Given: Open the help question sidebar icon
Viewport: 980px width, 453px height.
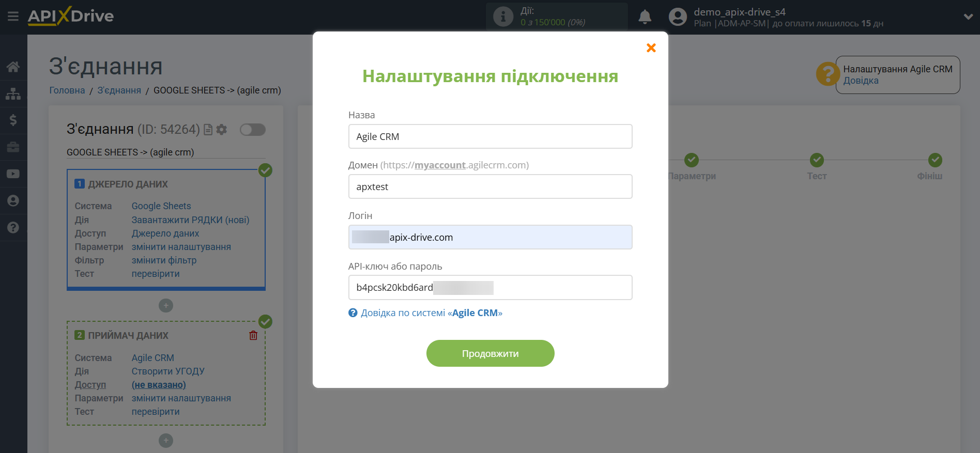Looking at the screenshot, I should click(13, 228).
